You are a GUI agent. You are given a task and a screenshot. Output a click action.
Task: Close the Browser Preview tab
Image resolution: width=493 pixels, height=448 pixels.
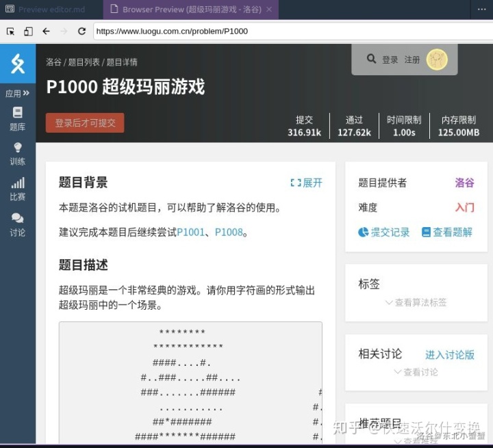click(269, 10)
